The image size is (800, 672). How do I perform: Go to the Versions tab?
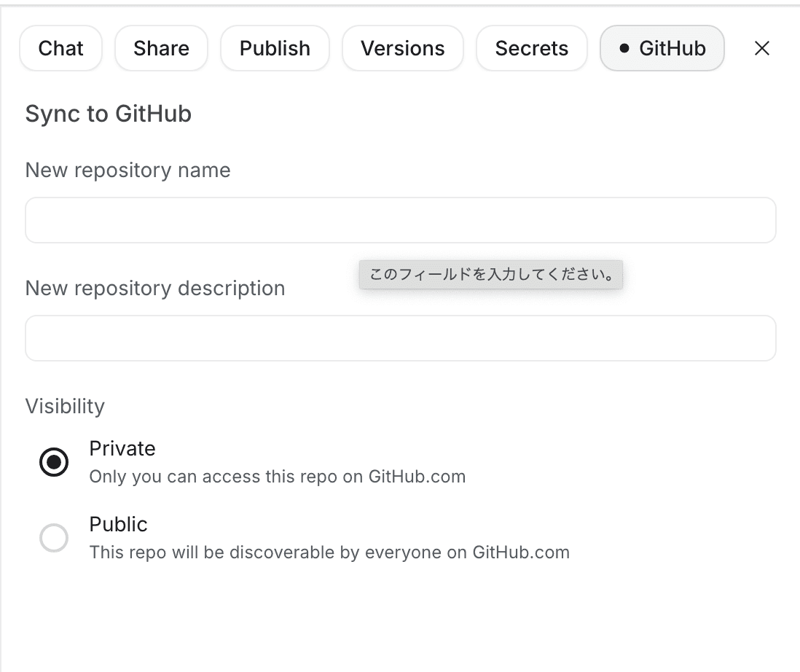coord(403,49)
